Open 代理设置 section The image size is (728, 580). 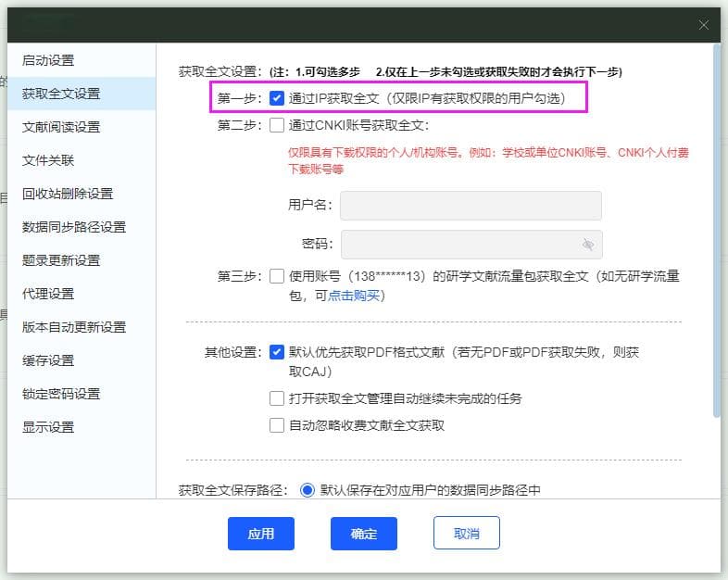click(48, 294)
